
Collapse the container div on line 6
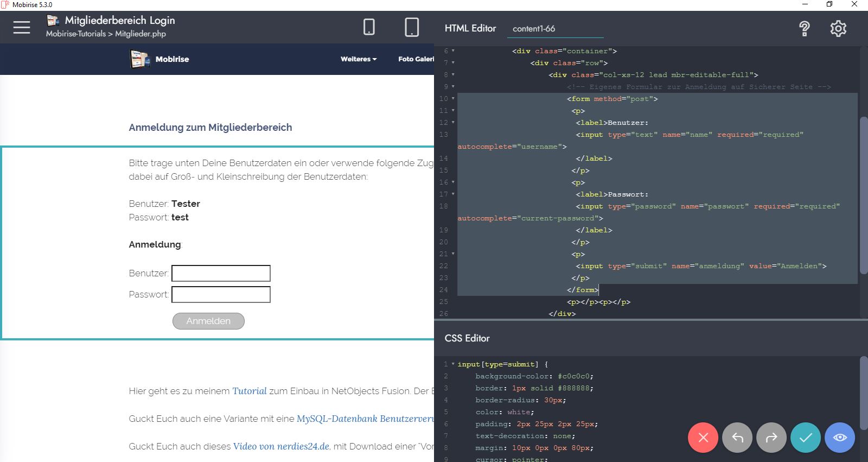454,51
